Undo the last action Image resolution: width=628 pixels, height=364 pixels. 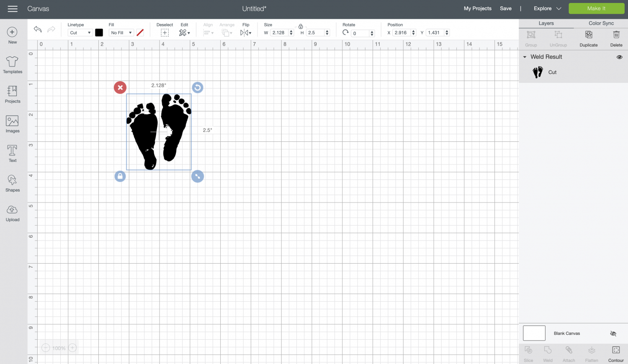38,29
